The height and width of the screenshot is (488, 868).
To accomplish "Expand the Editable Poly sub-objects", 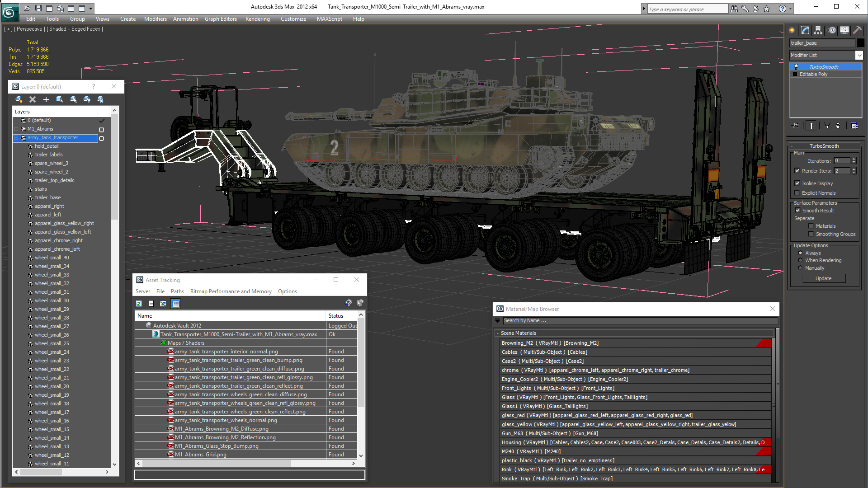I will (x=795, y=74).
